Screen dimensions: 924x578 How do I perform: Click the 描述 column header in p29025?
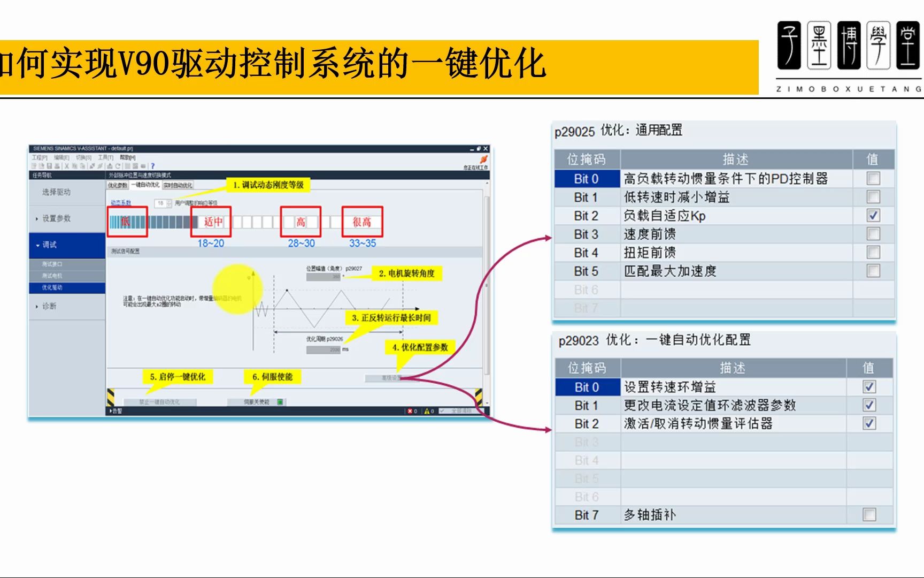coord(736,159)
